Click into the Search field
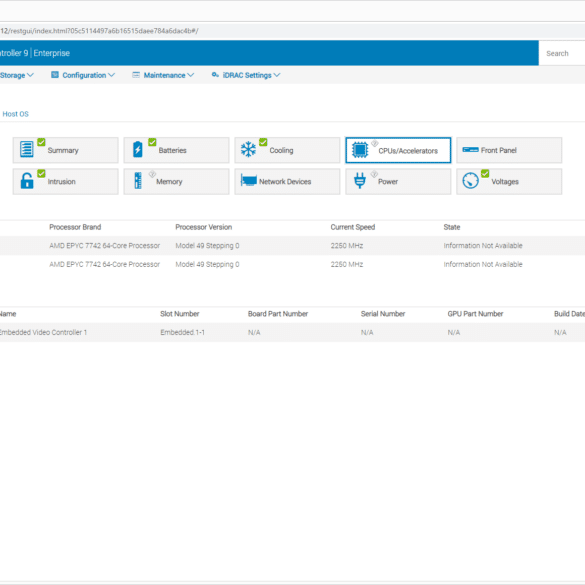 (x=561, y=53)
